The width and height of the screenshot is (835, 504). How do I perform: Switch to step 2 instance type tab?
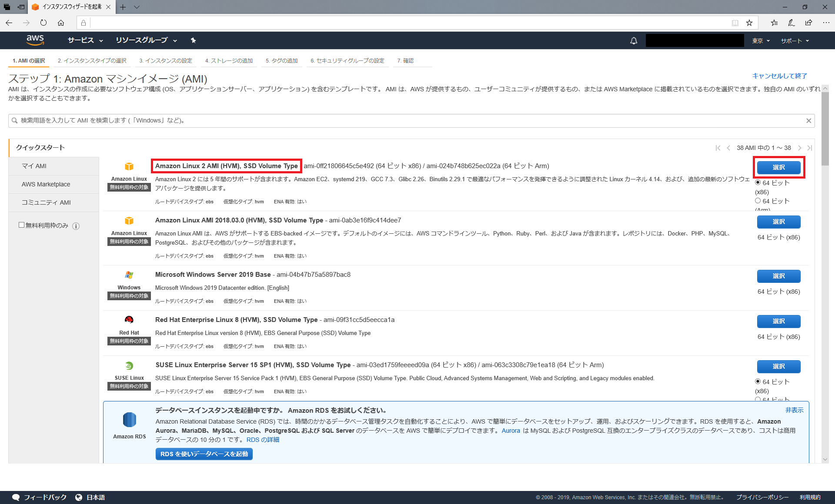tap(92, 61)
